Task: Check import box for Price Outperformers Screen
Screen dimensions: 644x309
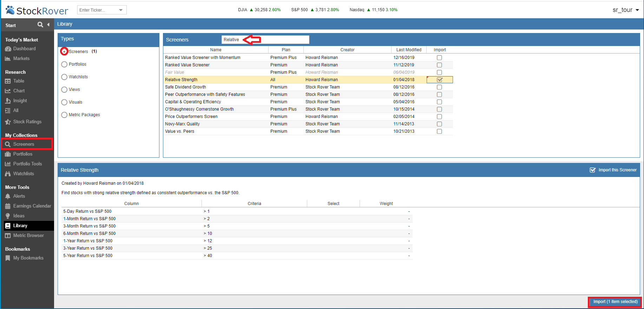Action: coord(439,117)
